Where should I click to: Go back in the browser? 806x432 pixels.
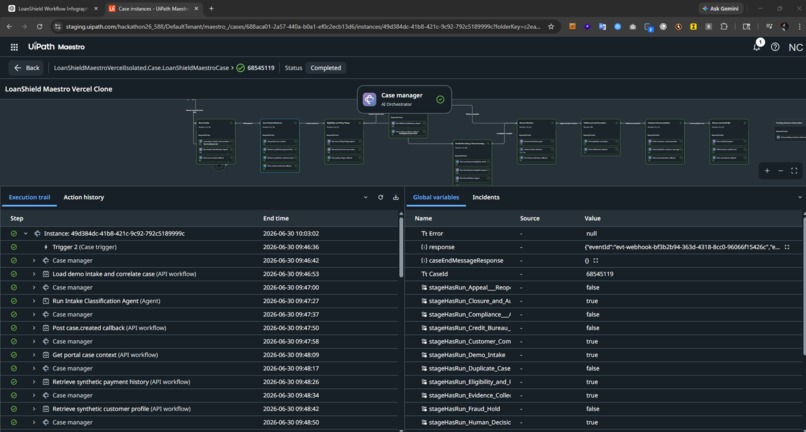tap(10, 26)
